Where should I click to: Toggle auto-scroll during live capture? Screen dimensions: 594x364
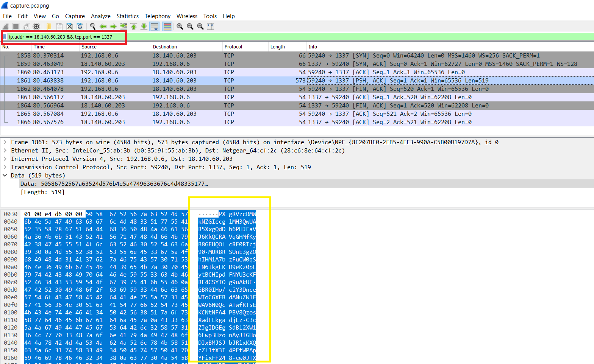pyautogui.click(x=154, y=26)
